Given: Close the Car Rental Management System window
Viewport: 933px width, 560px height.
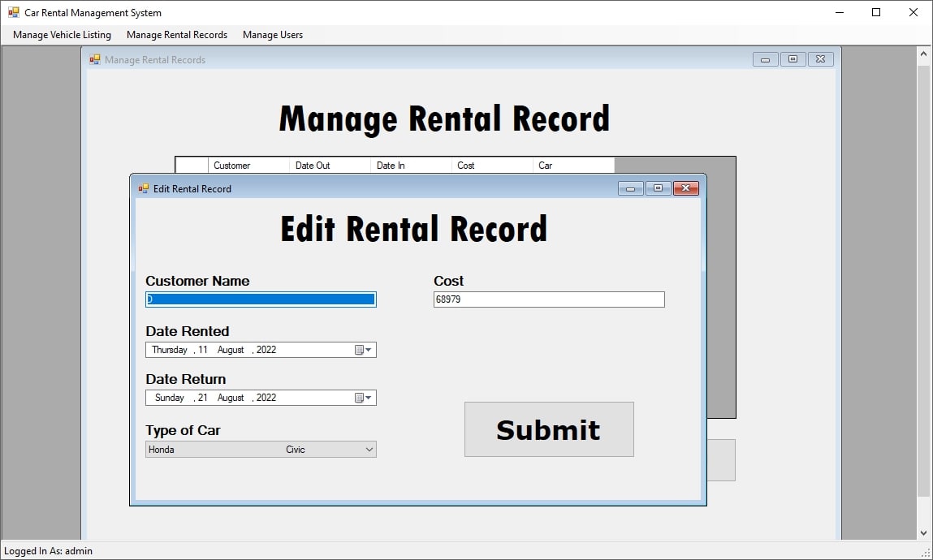Looking at the screenshot, I should point(914,12).
